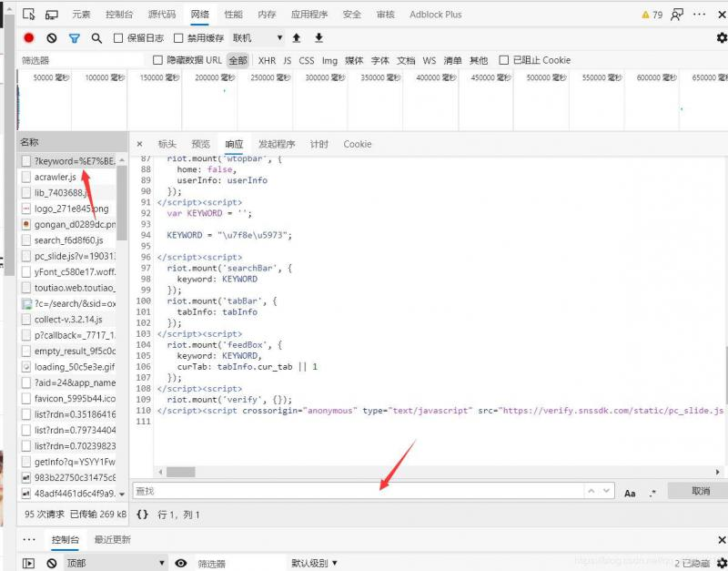Click the request list vertical scrollbar
This screenshot has height=571, width=728.
coord(122,202)
